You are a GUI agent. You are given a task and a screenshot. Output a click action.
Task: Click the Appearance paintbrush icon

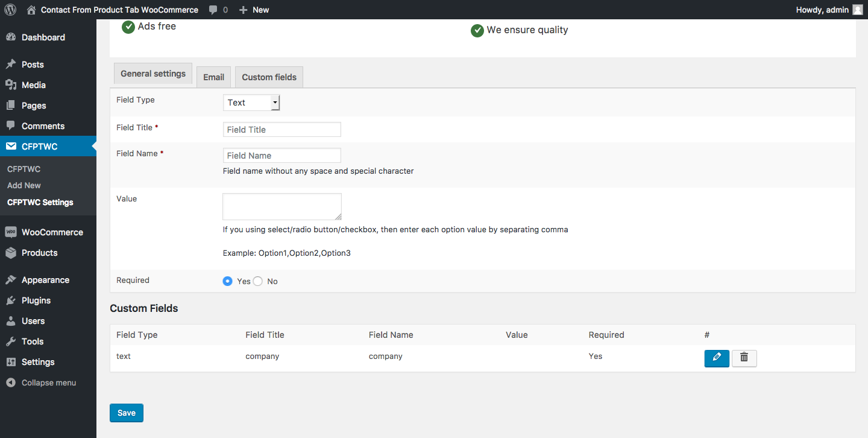point(11,280)
